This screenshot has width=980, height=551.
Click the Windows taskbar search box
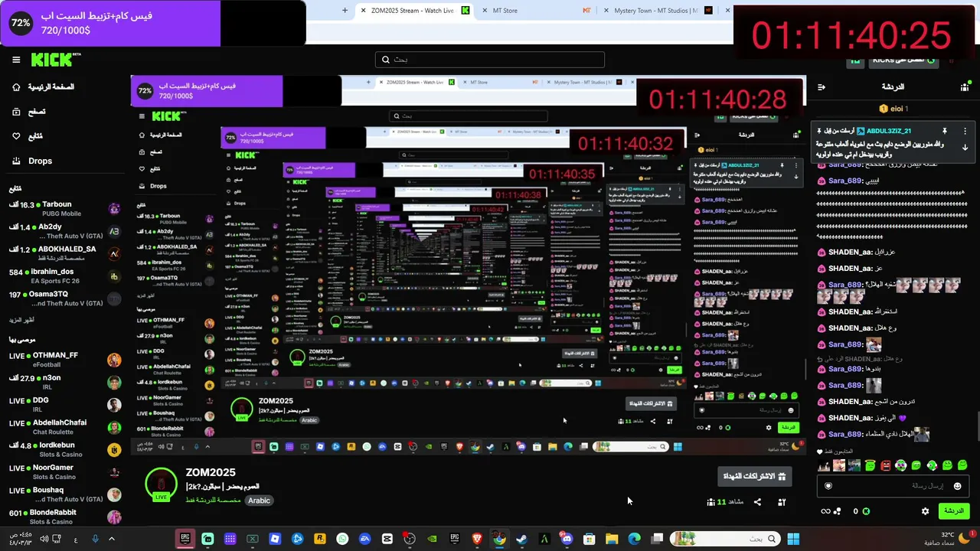coord(724,539)
